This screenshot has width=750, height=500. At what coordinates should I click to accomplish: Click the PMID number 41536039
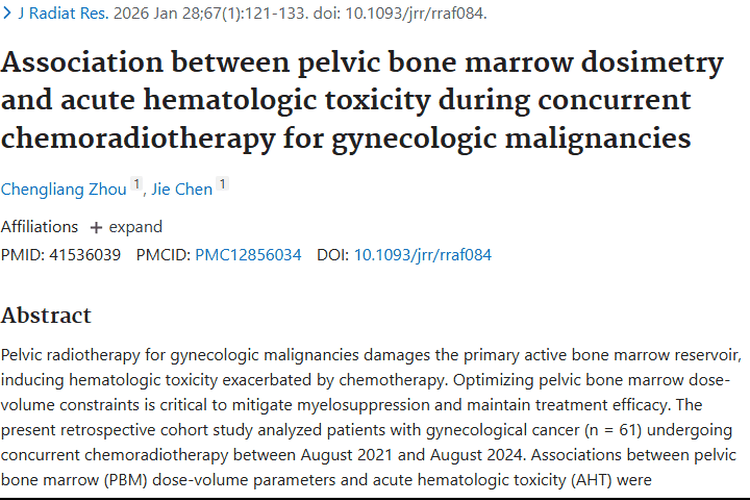tap(85, 255)
